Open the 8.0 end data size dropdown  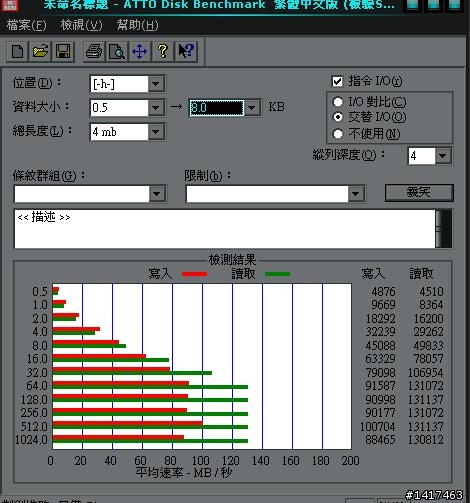click(252, 108)
